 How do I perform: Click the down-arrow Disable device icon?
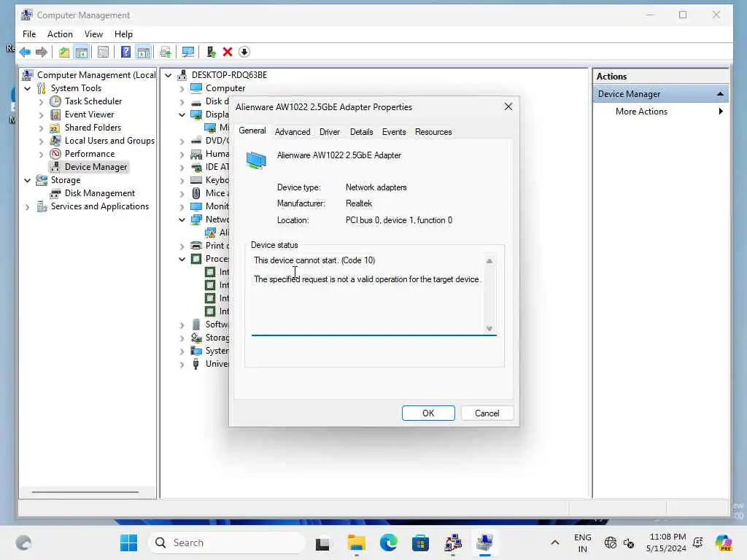(244, 52)
